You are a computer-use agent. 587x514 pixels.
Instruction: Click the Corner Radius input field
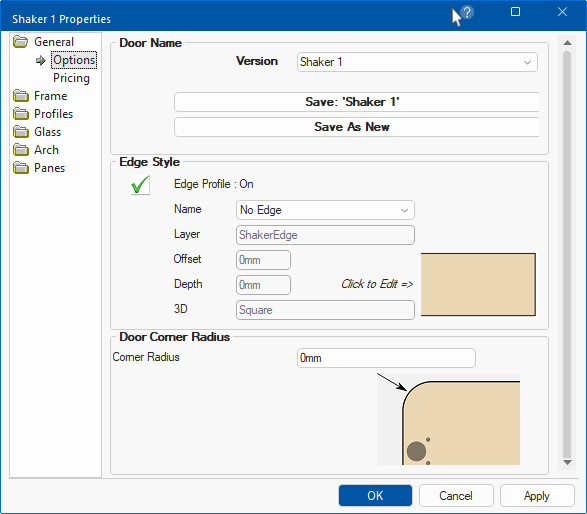(386, 358)
